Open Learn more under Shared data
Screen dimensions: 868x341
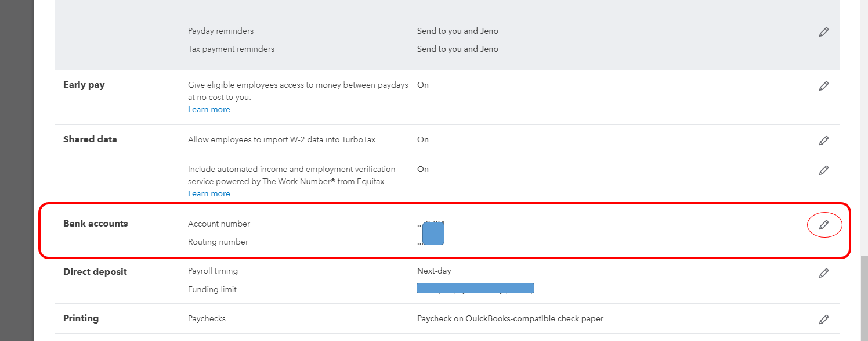(209, 193)
